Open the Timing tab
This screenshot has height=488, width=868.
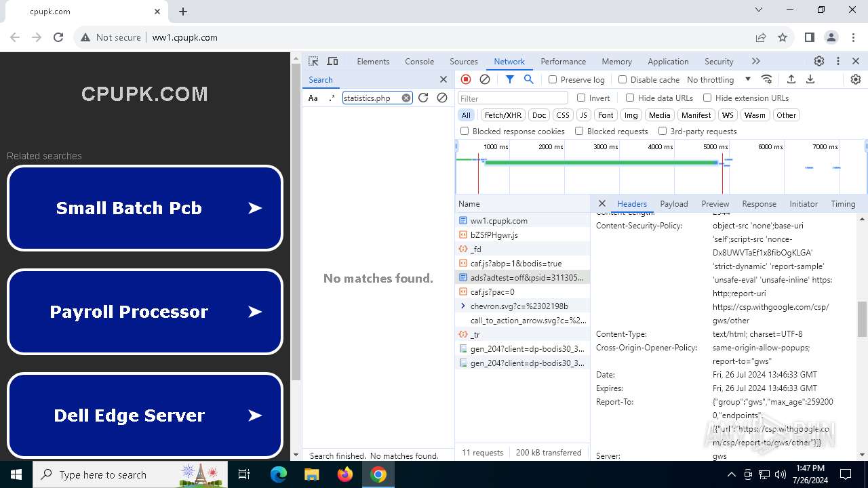(843, 203)
